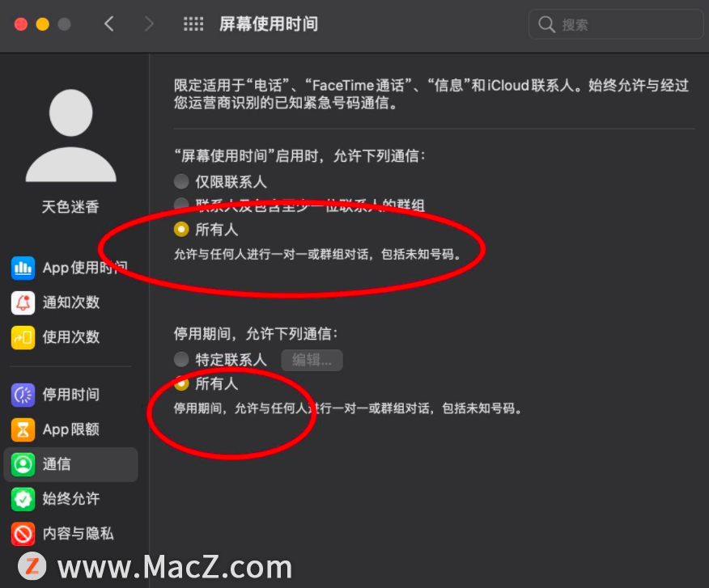Go back with the left chevron
Screen dimensions: 709x588
pyautogui.click(x=109, y=24)
